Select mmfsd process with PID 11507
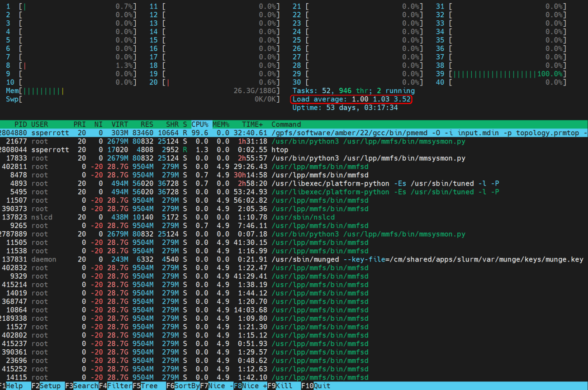588x390 pixels. pyautogui.click(x=294, y=200)
